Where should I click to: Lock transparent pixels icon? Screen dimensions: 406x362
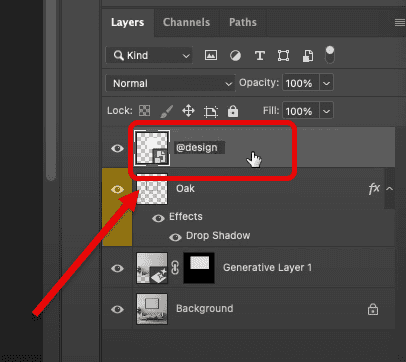[144, 111]
